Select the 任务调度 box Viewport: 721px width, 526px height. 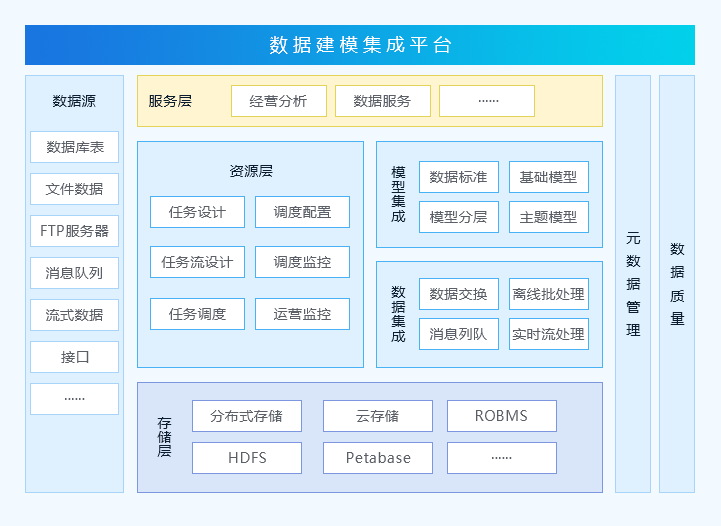click(197, 314)
